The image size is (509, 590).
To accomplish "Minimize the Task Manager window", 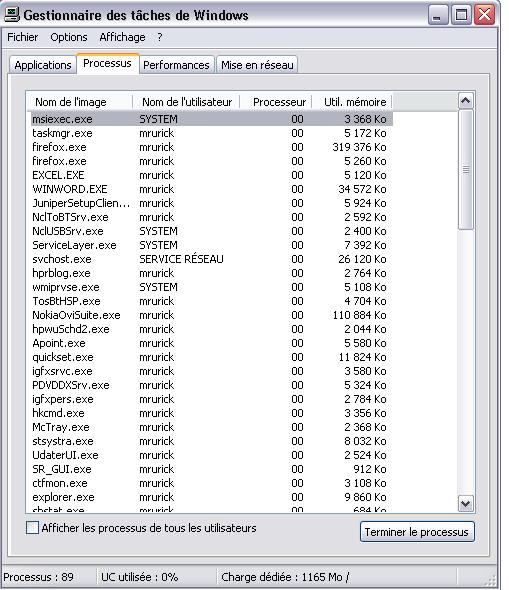I will [x=438, y=15].
